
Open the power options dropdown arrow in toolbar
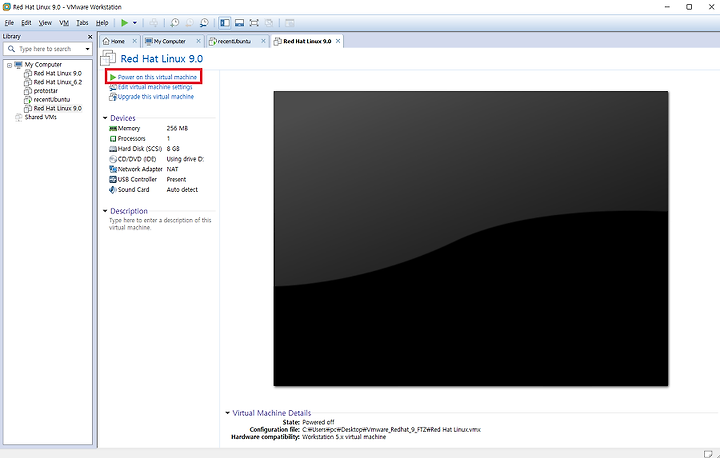coord(135,23)
